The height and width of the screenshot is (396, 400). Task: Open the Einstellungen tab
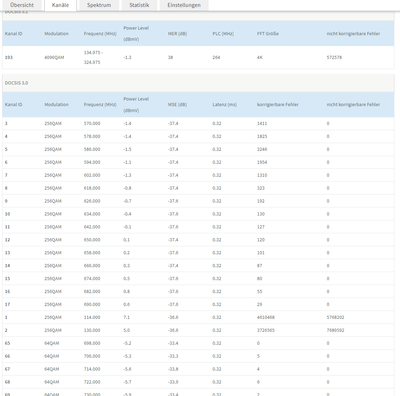[184, 5]
